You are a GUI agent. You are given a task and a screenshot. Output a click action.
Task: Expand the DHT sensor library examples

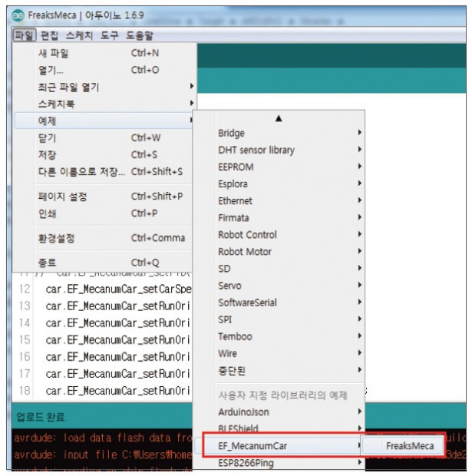point(256,150)
